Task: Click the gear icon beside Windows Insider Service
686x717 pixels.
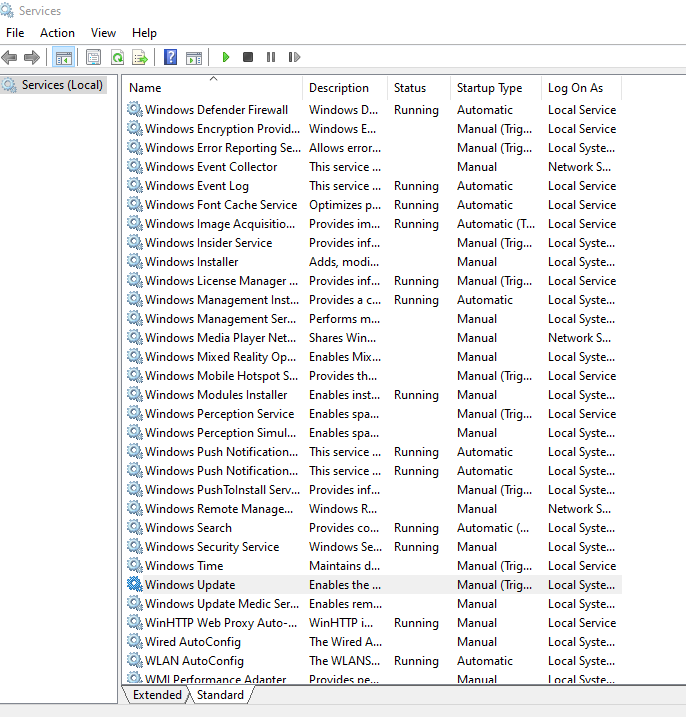Action: click(x=134, y=242)
